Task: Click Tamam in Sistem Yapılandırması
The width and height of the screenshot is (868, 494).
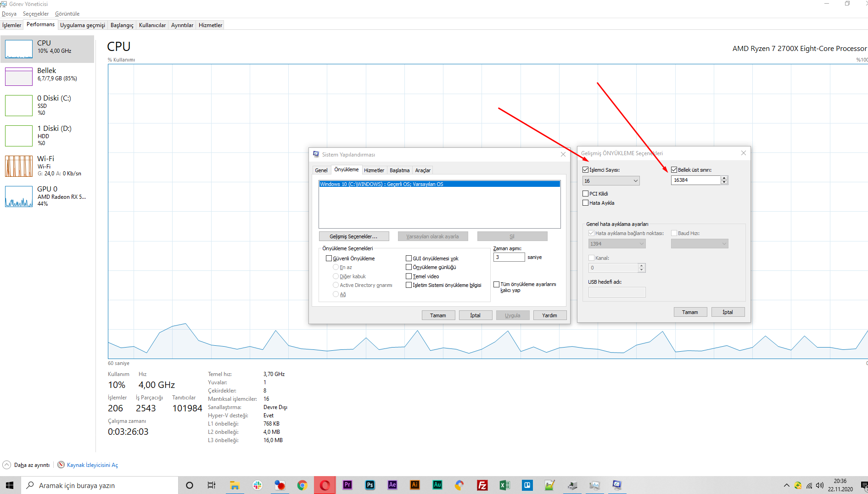Action: point(438,315)
